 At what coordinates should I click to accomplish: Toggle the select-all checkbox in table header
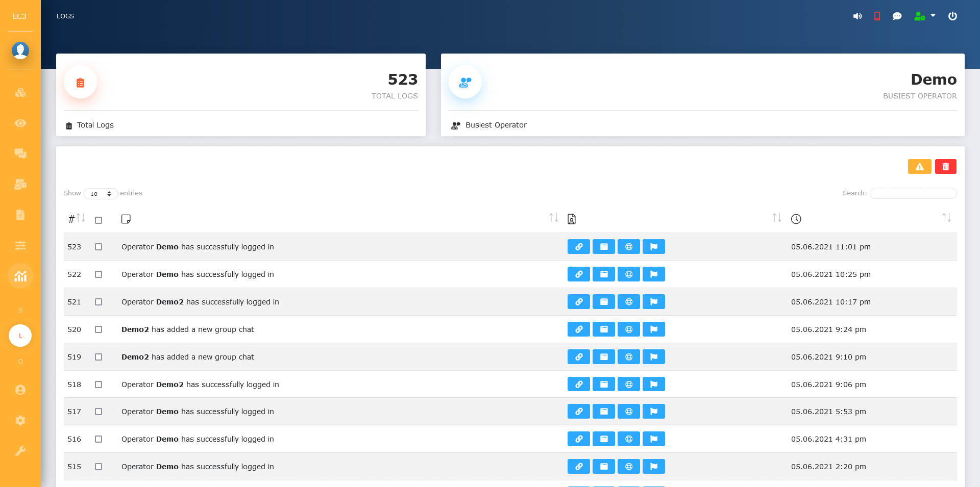click(99, 220)
